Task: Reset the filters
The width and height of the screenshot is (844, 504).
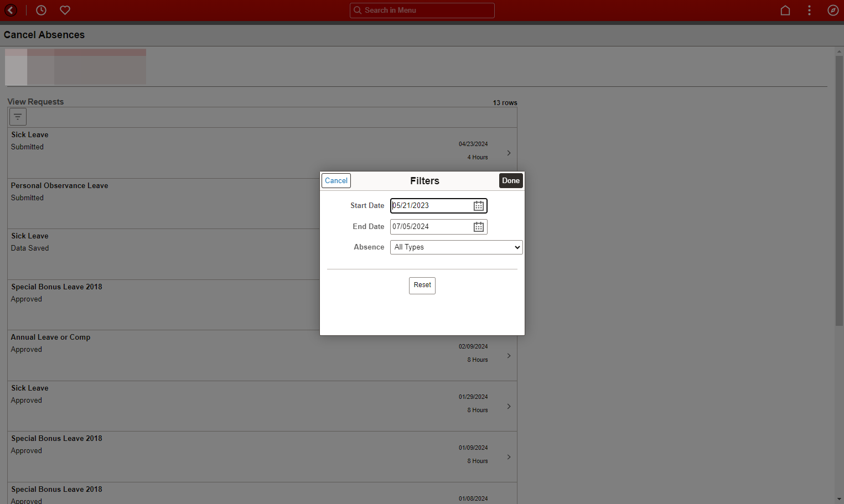Action: [422, 285]
